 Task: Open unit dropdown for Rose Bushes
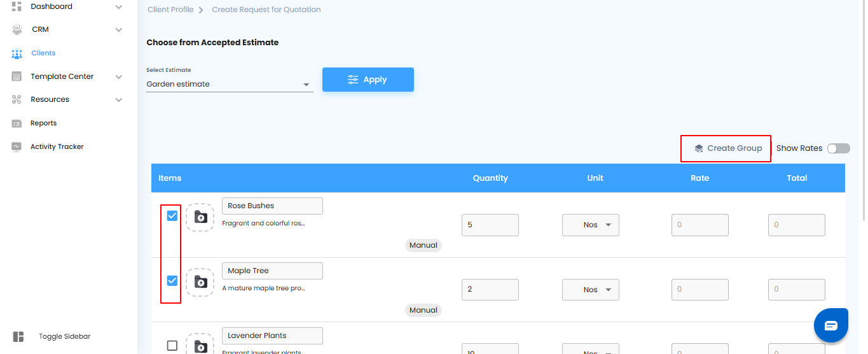click(590, 225)
